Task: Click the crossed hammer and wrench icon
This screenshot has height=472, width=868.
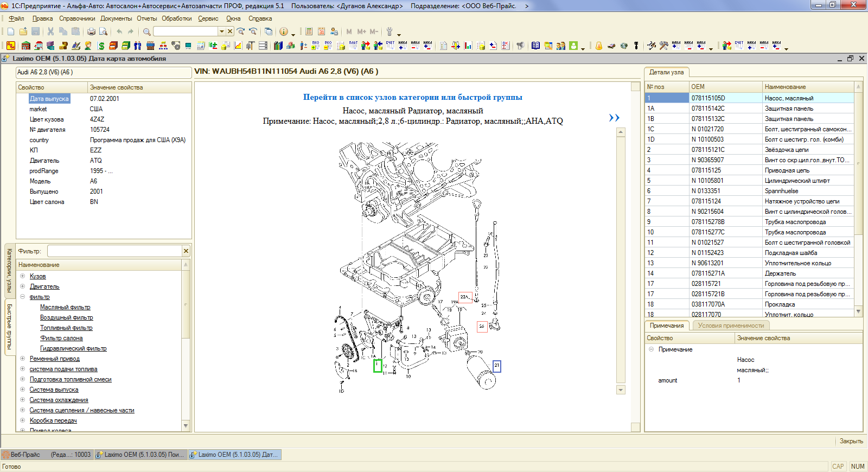Action: point(663,46)
